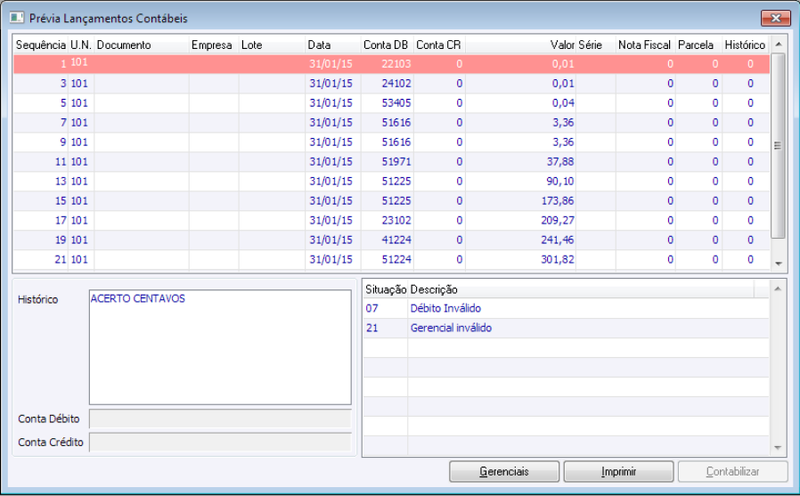Close the Prévia Lançamentos Contábeis window

(776, 18)
